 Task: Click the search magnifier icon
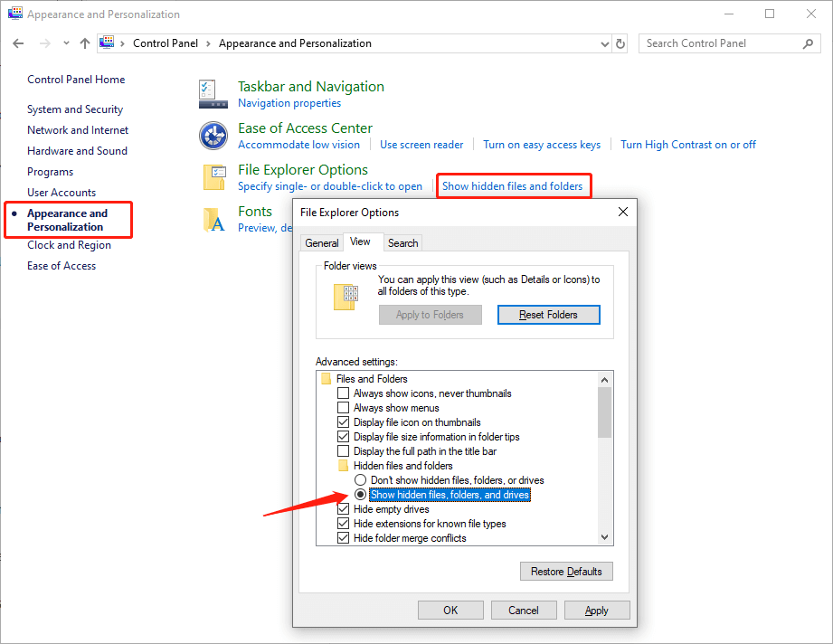(808, 43)
